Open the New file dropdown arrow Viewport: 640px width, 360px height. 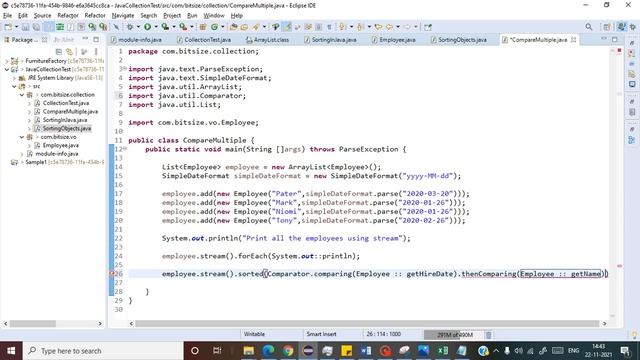pos(16,27)
